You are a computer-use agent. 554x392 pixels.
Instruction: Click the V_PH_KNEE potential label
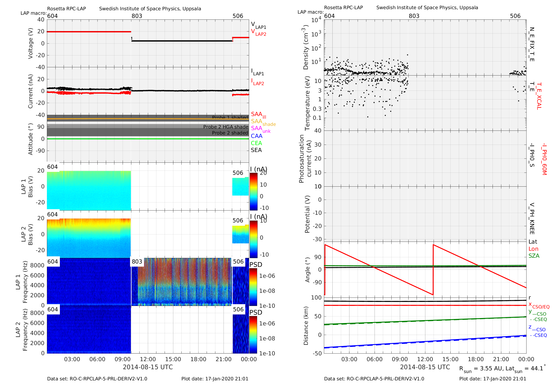pos(532,219)
